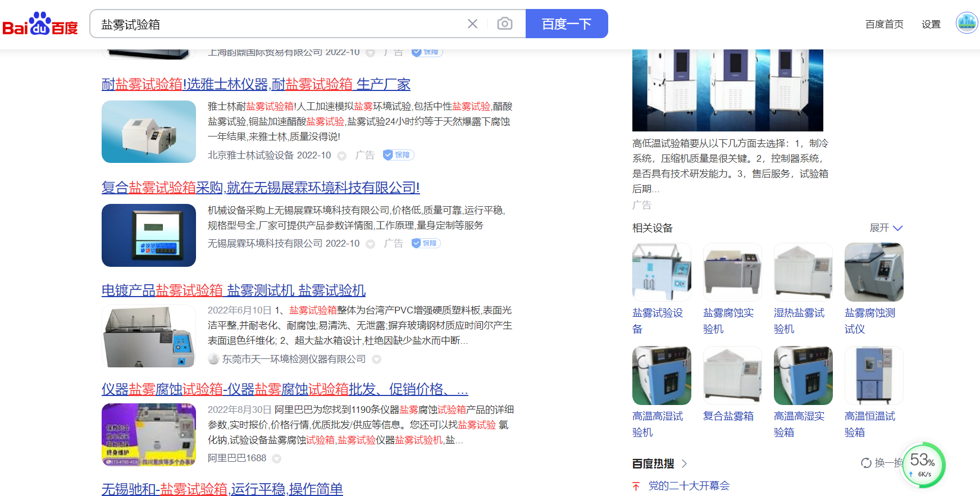The height and width of the screenshot is (496, 980).
Task: Click the 53% network speed floating widget
Action: click(x=923, y=465)
